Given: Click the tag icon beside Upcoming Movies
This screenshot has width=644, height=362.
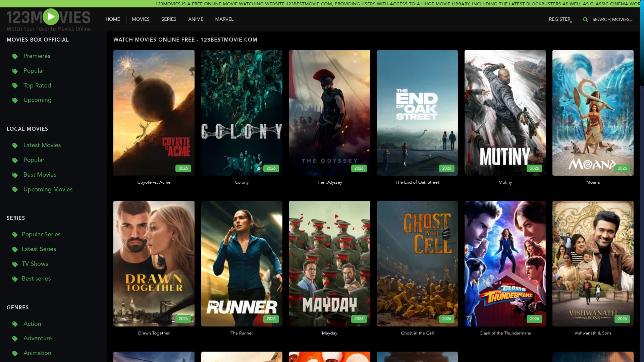Looking at the screenshot, I should point(15,190).
